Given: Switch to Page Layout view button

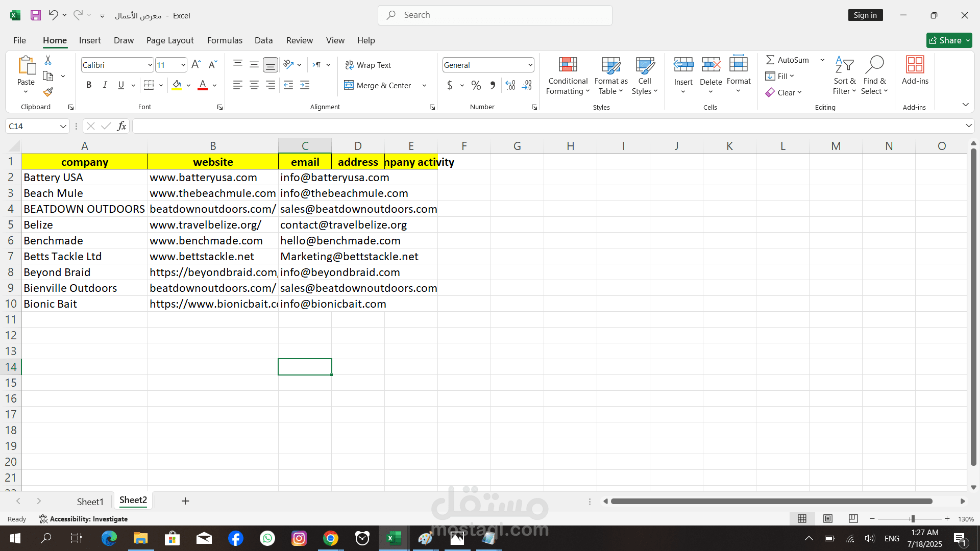Looking at the screenshot, I should (828, 519).
